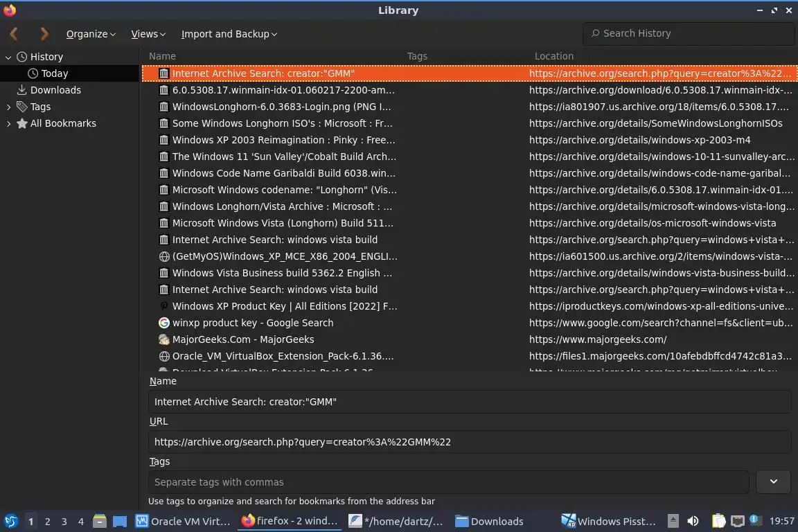Open the start menu icon in taskbar
The image size is (798, 532).
point(10,522)
